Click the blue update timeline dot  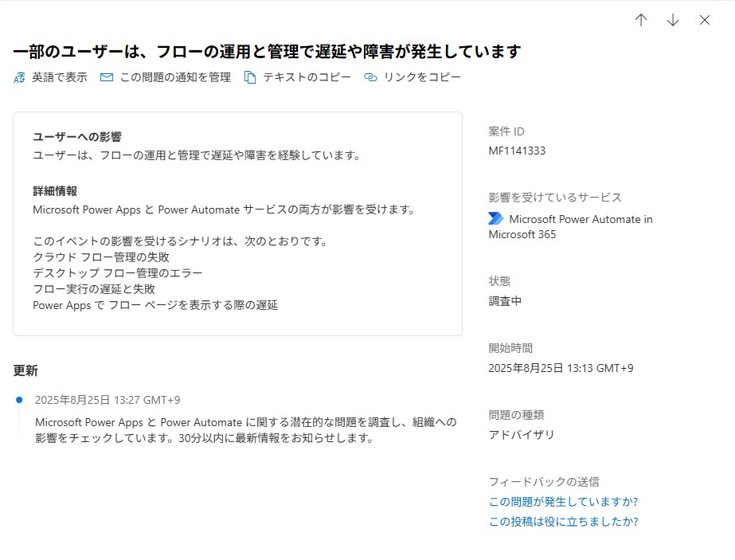pos(19,400)
